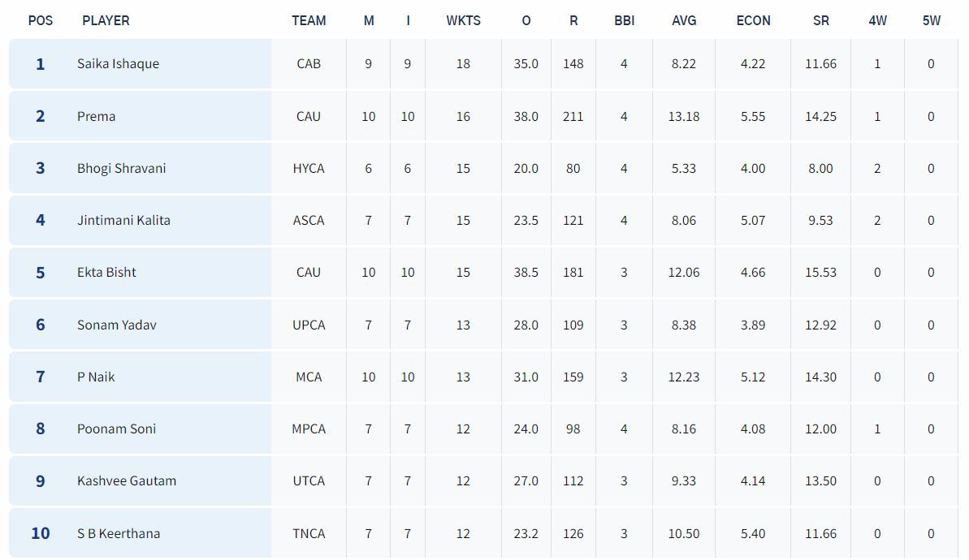This screenshot has width=969, height=560.
Task: Select player Prema in the table
Action: [96, 116]
